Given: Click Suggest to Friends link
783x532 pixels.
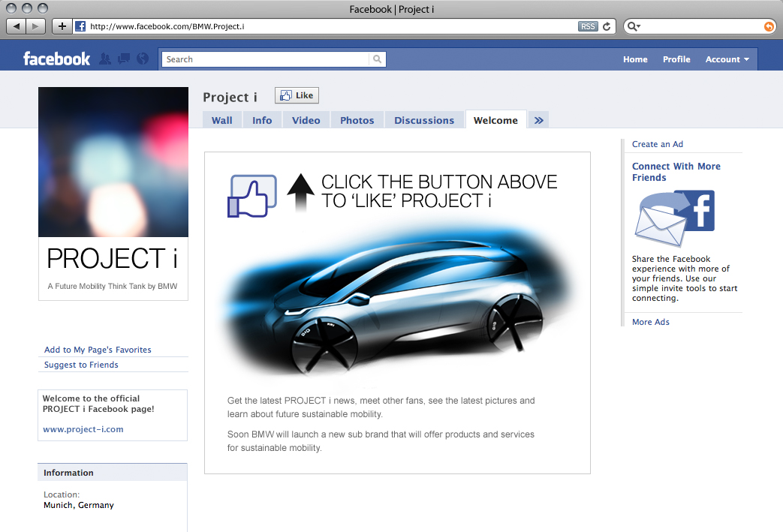Looking at the screenshot, I should point(81,365).
